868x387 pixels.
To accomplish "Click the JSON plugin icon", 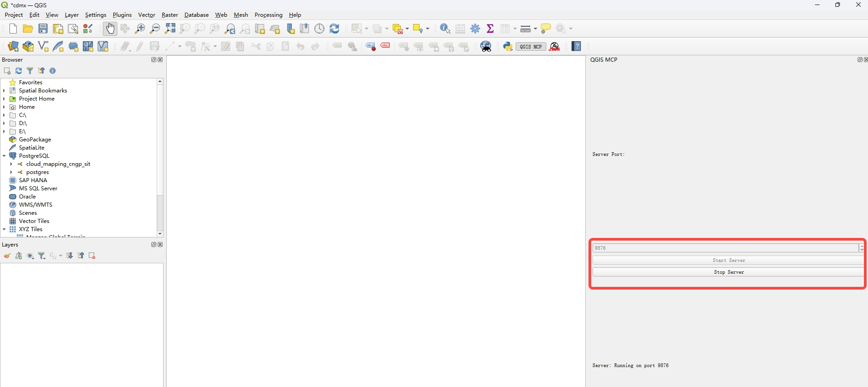I will click(x=555, y=46).
